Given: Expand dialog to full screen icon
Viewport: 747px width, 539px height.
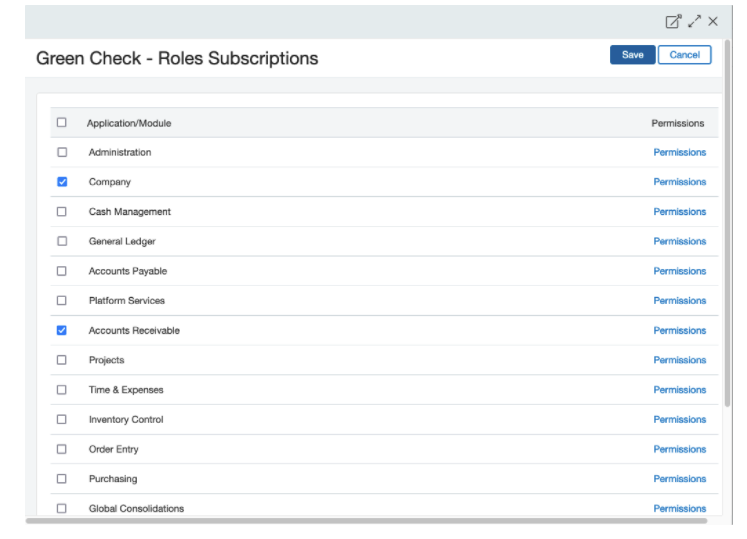Looking at the screenshot, I should (695, 21).
